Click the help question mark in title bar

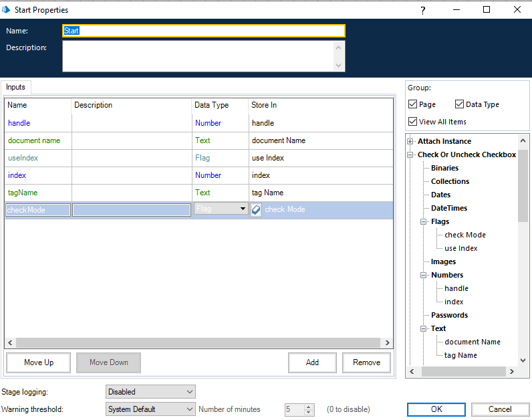422,10
